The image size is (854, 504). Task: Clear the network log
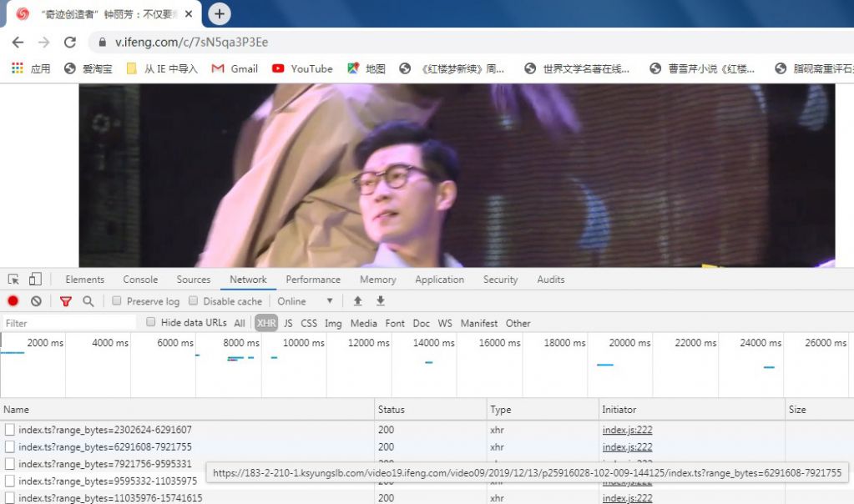pyautogui.click(x=36, y=301)
